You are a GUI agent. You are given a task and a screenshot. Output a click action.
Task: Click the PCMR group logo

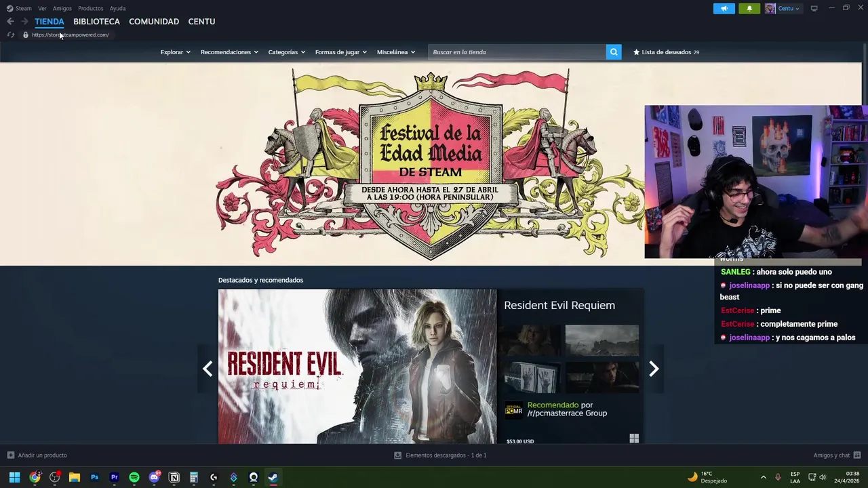click(513, 410)
